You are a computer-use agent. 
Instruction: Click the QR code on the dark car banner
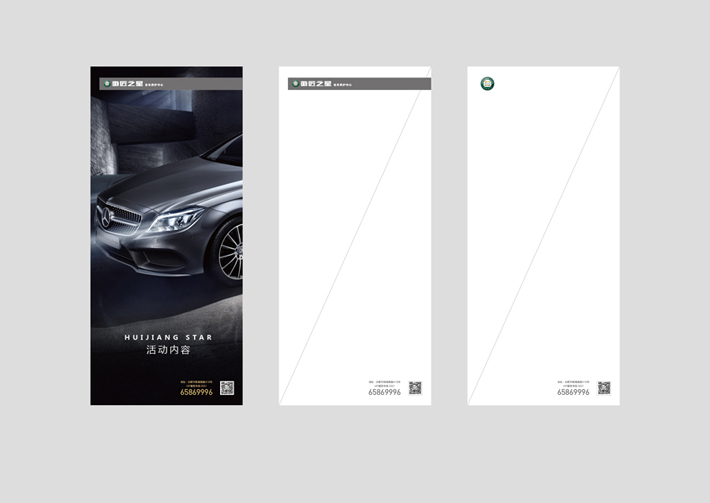(227, 388)
